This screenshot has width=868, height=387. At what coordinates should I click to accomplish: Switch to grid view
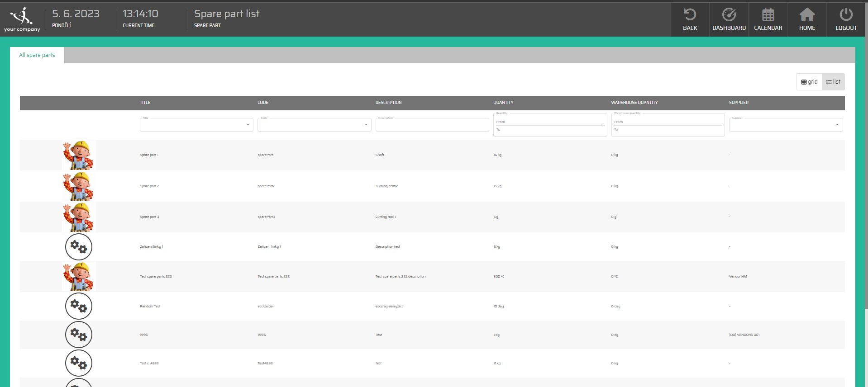pyautogui.click(x=809, y=82)
